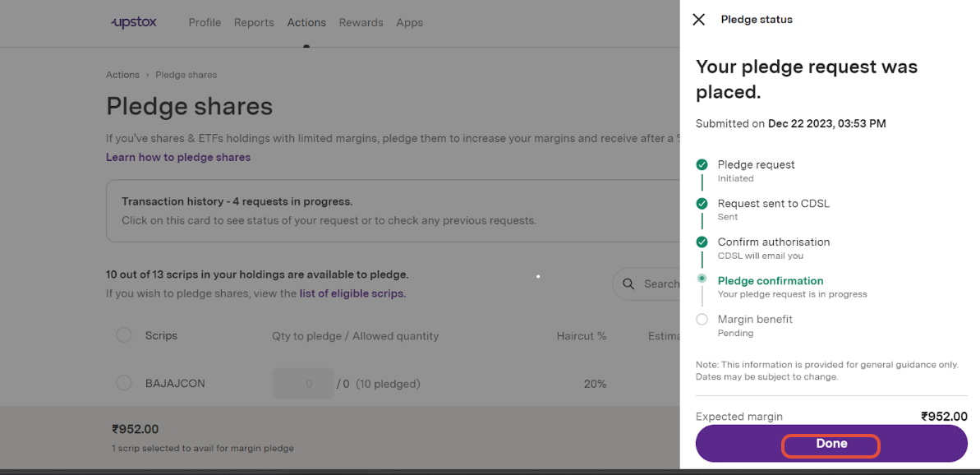The height and width of the screenshot is (475, 980).
Task: Close the Pledge status panel with X
Action: coord(699,20)
